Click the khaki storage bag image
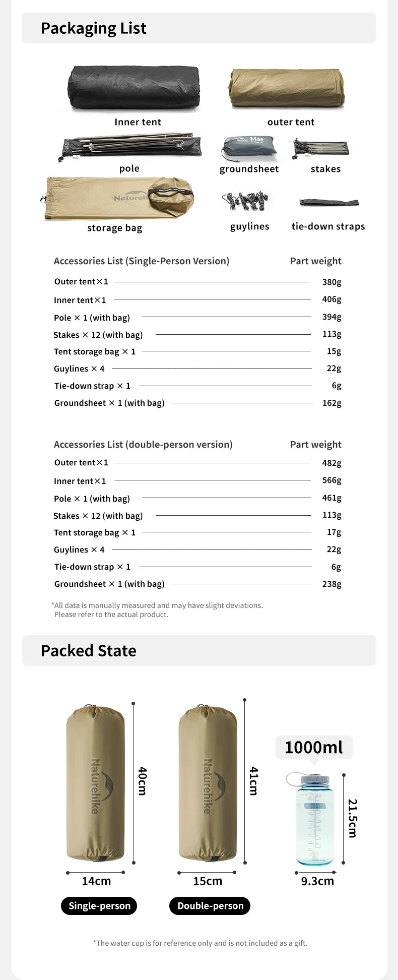 click(x=119, y=198)
